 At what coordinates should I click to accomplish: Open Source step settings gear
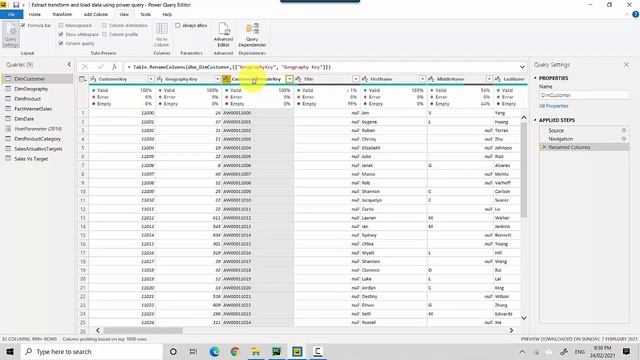[x=624, y=130]
